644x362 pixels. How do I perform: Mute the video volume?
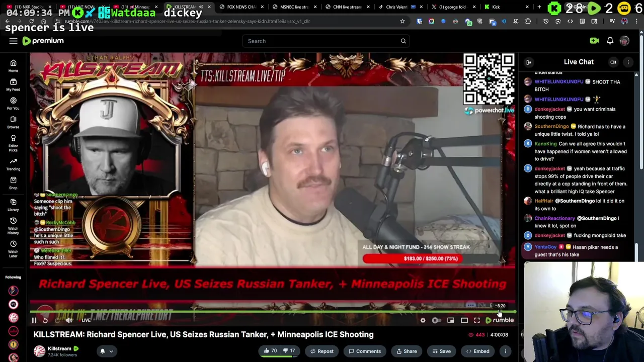(x=69, y=320)
